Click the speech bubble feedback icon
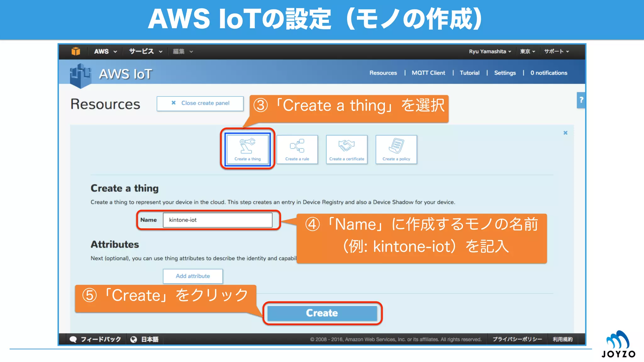 (73, 339)
